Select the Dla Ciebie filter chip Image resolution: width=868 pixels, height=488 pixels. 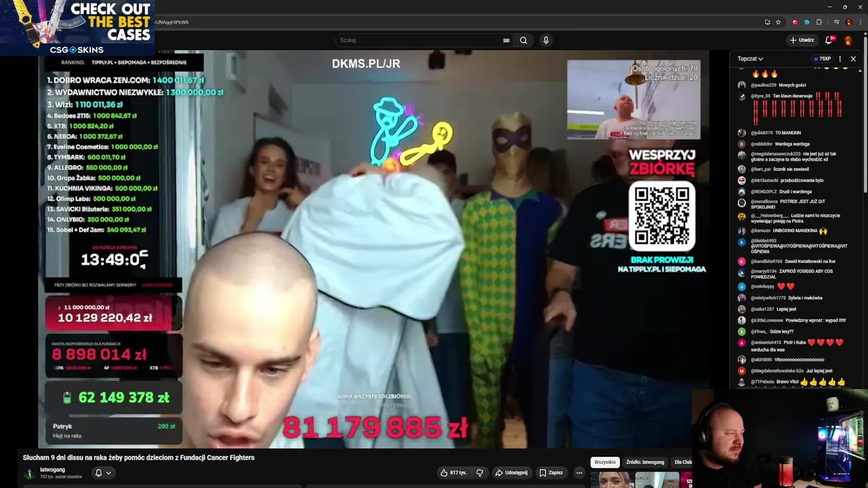682,462
